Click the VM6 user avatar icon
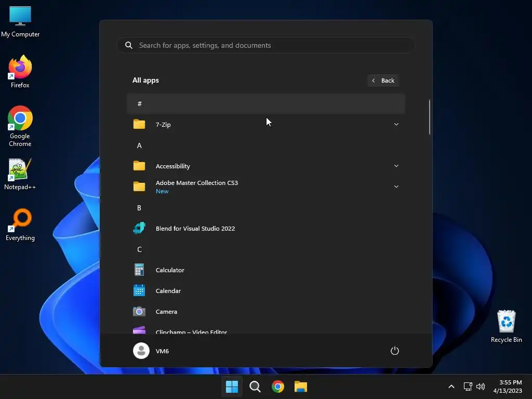The width and height of the screenshot is (532, 399). tap(141, 351)
